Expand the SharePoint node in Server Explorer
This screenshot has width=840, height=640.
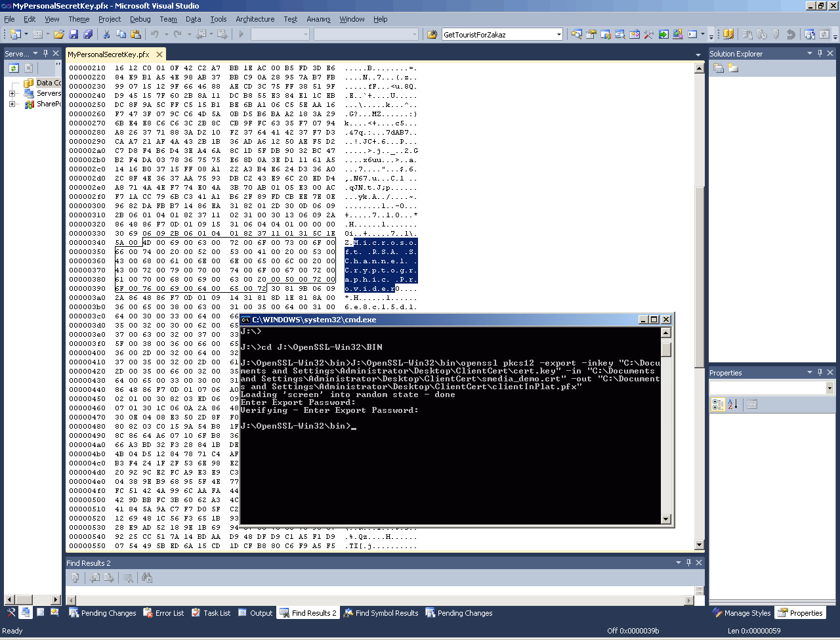(12, 104)
